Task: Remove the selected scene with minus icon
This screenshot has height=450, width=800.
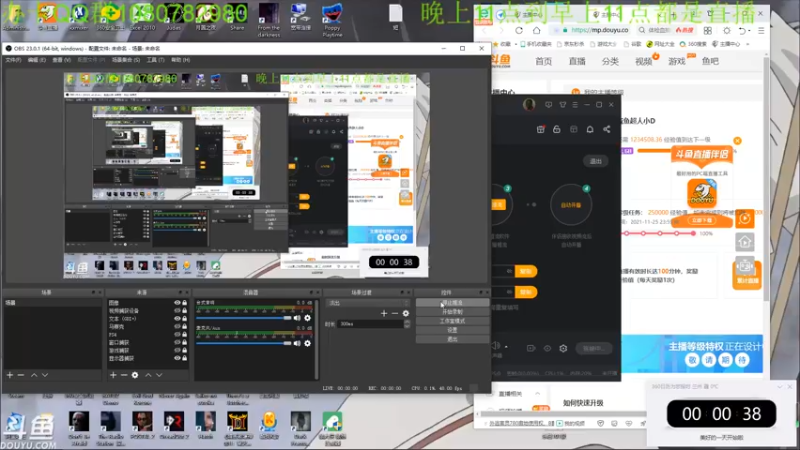Action: (x=21, y=375)
